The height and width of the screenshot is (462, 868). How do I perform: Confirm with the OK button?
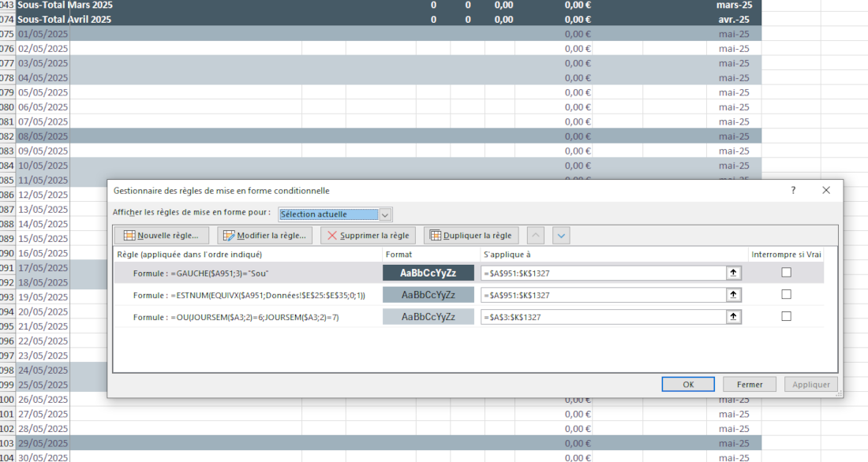click(x=688, y=385)
